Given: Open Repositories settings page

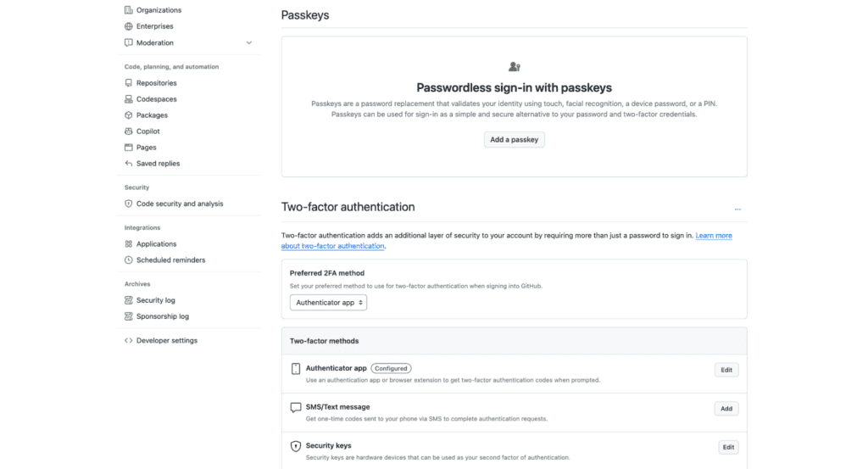Looking at the screenshot, I should pyautogui.click(x=156, y=83).
